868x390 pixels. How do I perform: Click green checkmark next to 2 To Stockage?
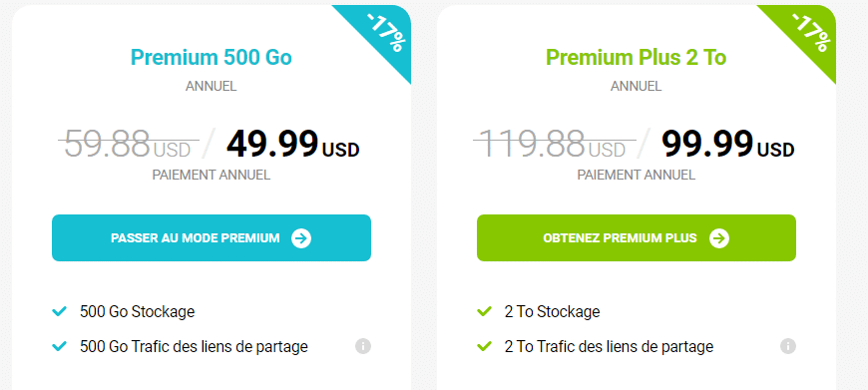(484, 311)
